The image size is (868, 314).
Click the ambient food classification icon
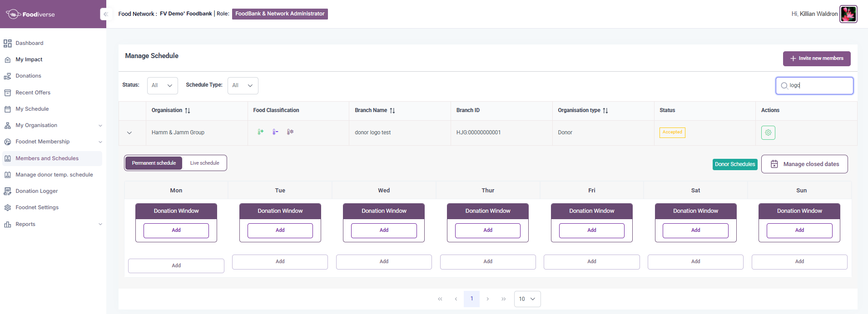[261, 132]
